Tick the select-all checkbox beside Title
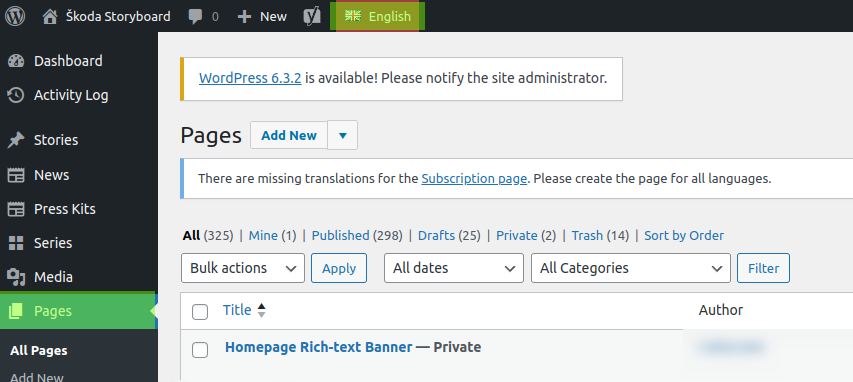Image resolution: width=853 pixels, height=382 pixels. coord(200,312)
